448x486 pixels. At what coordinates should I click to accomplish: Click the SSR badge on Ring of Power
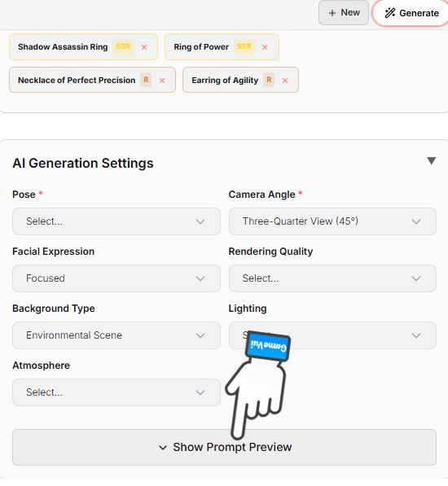pyautogui.click(x=244, y=46)
